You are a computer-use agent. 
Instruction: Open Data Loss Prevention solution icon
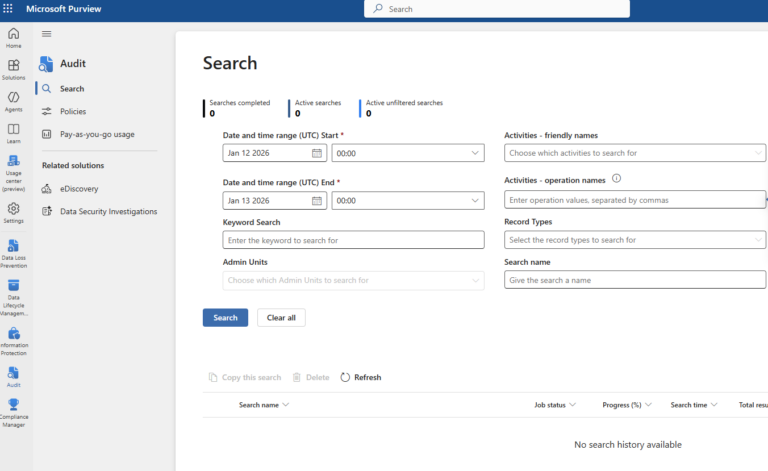point(13,250)
